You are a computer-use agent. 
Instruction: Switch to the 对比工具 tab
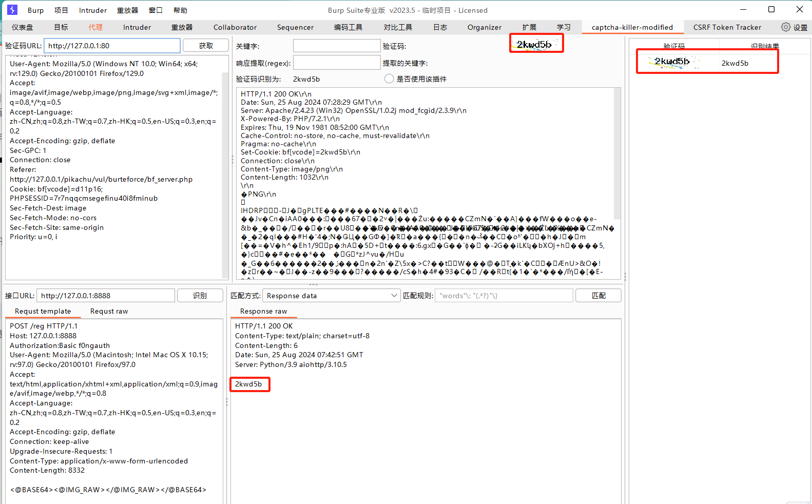pos(398,27)
